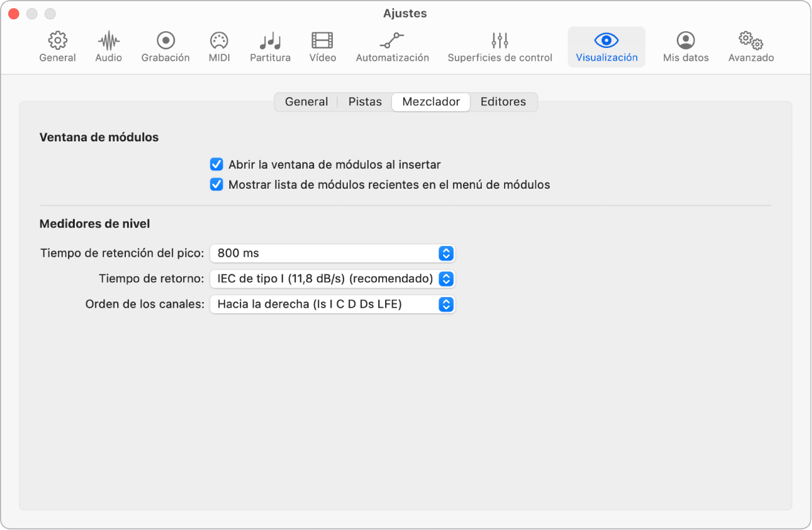
Task: Open Tiempo de retorno popup menu
Action: coord(333,279)
